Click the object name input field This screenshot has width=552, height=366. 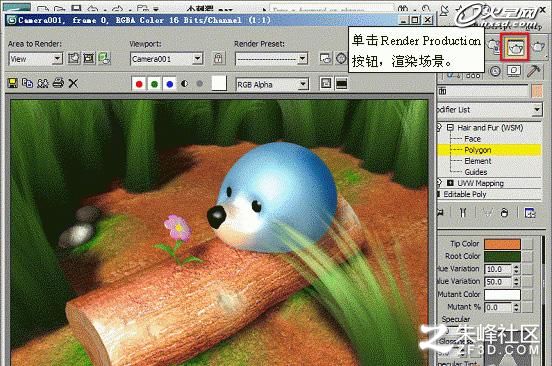(x=483, y=91)
